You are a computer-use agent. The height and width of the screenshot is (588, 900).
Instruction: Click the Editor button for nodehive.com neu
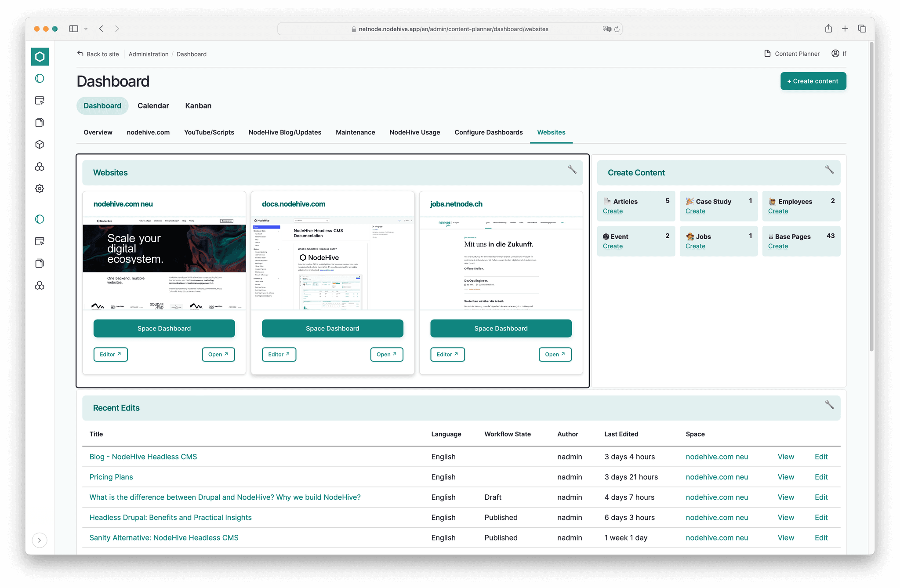click(x=111, y=355)
